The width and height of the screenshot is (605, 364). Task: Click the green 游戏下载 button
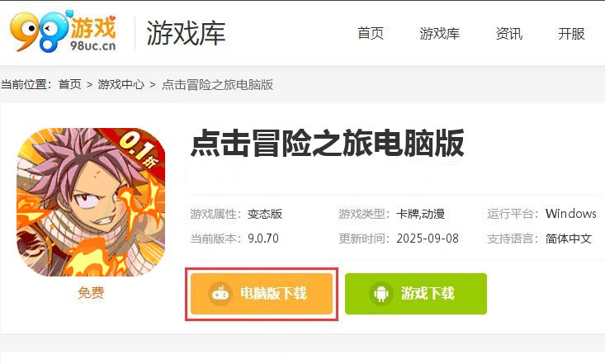pos(416,294)
